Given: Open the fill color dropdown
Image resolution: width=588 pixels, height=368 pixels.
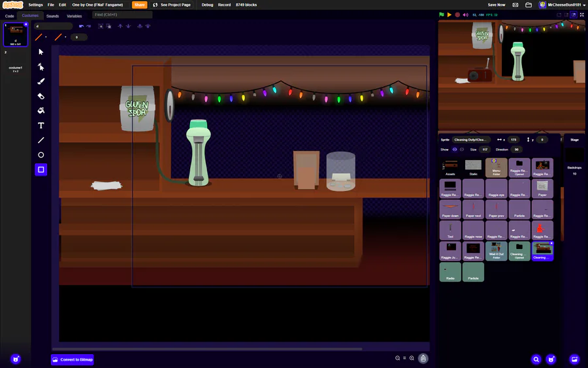Looking at the screenshot, I should [41, 37].
